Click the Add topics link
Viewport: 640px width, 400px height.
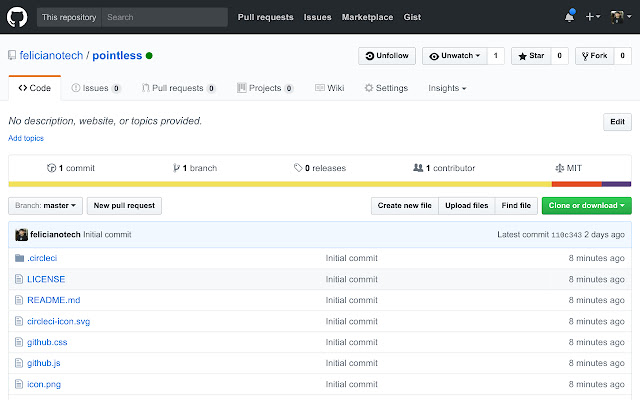[26, 138]
